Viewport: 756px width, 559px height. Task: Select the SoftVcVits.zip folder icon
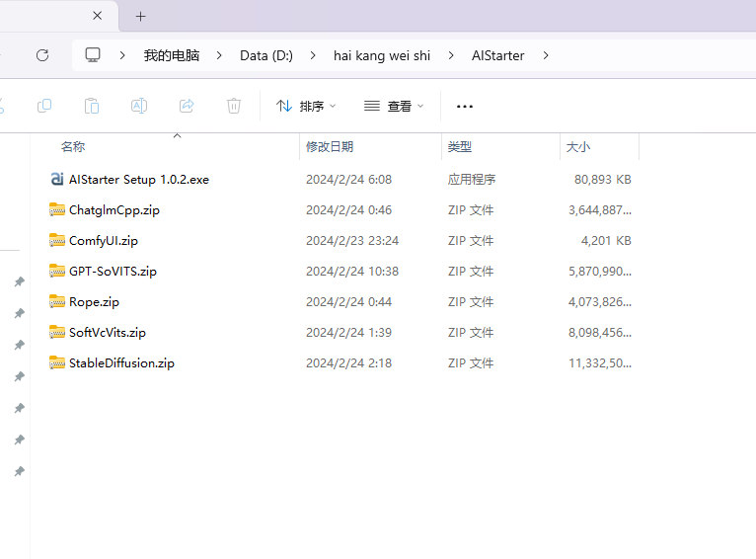(57, 332)
